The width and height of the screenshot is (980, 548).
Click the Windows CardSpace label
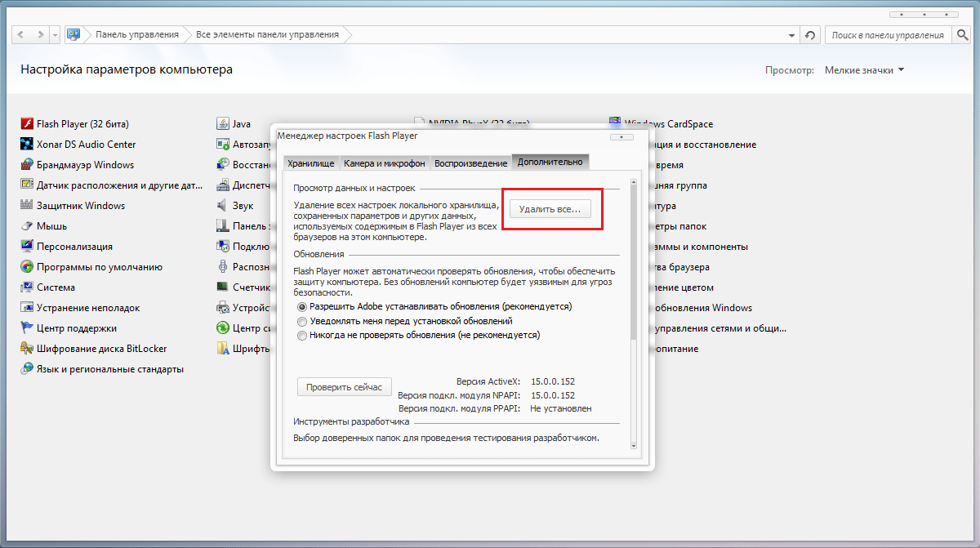coord(669,124)
